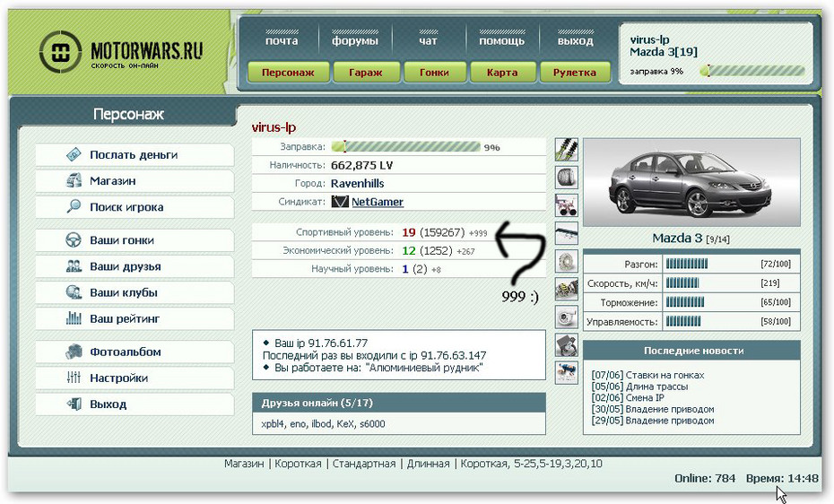Click the Заправка fuel bar in profile
This screenshot has width=834, height=504.
coord(405,146)
